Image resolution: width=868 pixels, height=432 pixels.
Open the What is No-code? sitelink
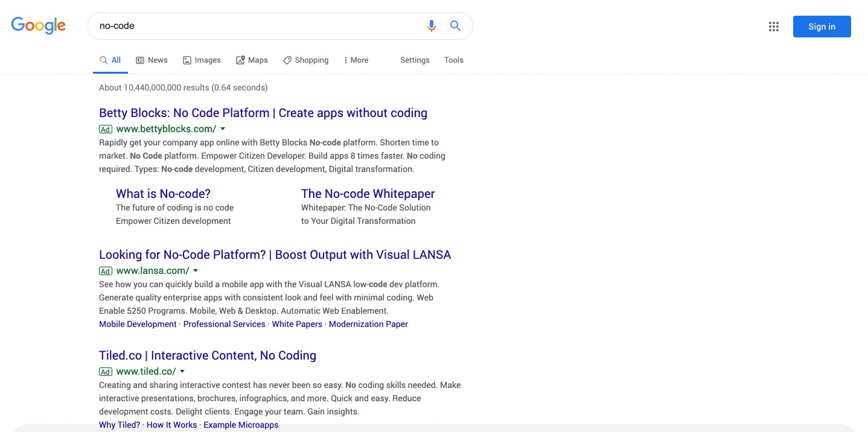coord(163,194)
